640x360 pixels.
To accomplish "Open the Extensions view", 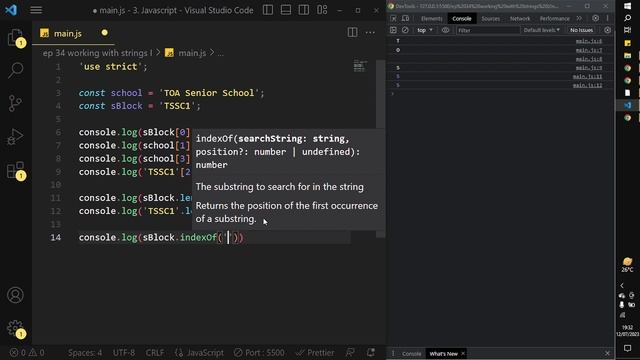I will tap(16, 171).
